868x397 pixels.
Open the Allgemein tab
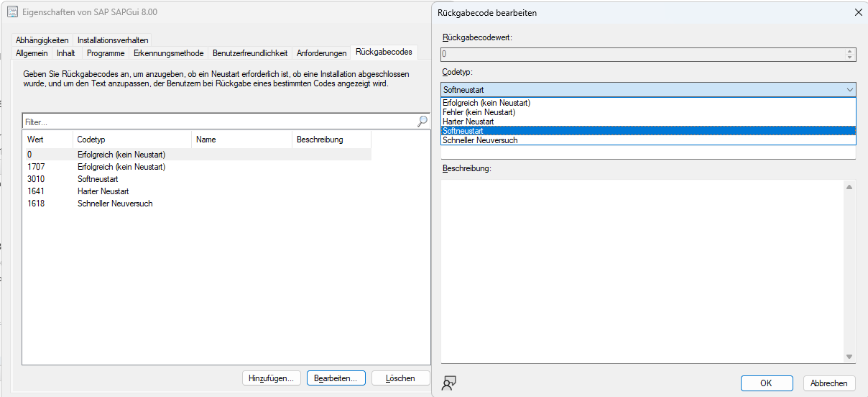click(32, 53)
